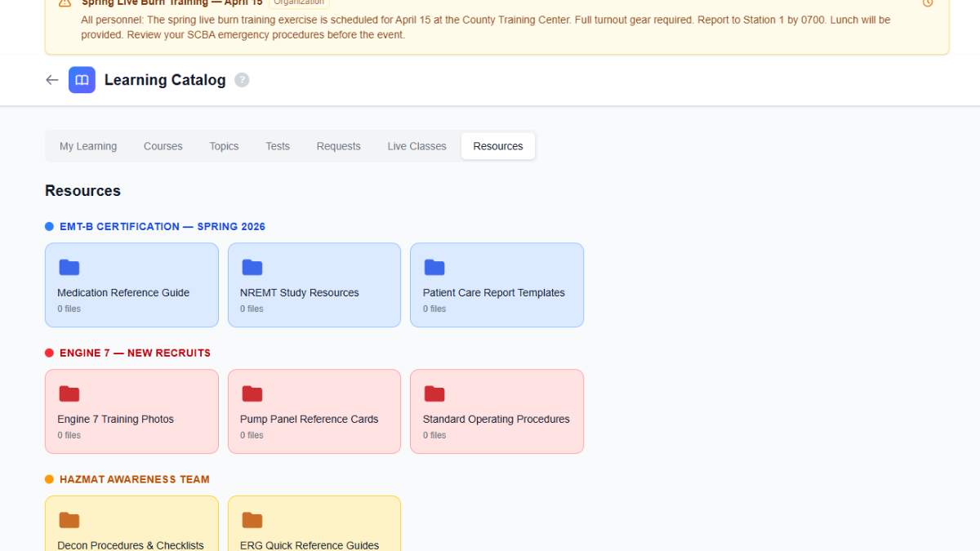Viewport: 980px width, 551px height.
Task: Open Patient Care Report Templates title
Action: (x=494, y=293)
